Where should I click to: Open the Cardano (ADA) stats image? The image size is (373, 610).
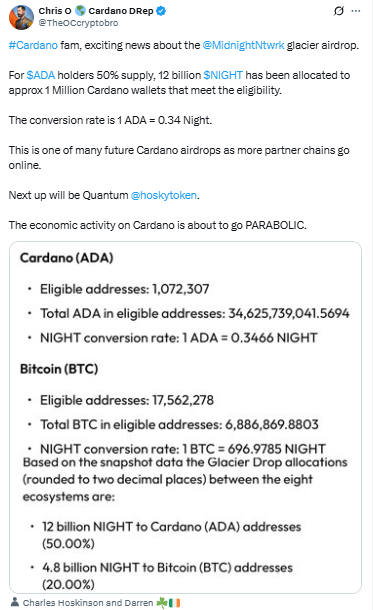(x=185, y=417)
